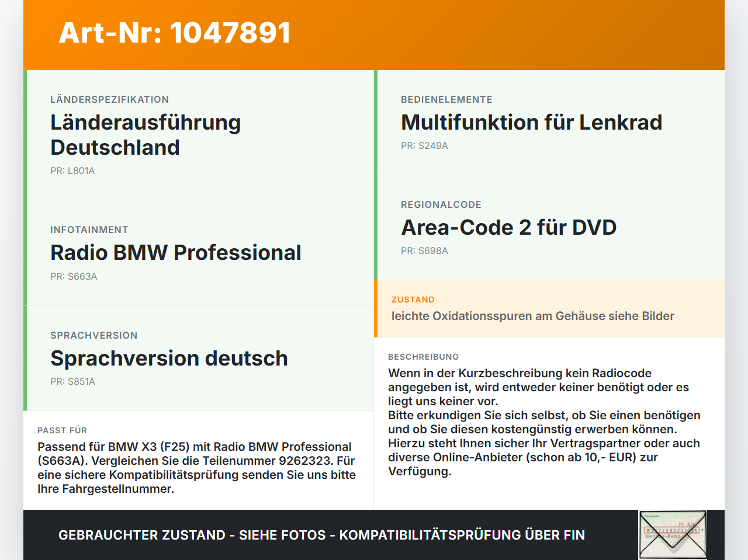The width and height of the screenshot is (748, 560).
Task: Click the ZUSTAND label
Action: click(413, 300)
